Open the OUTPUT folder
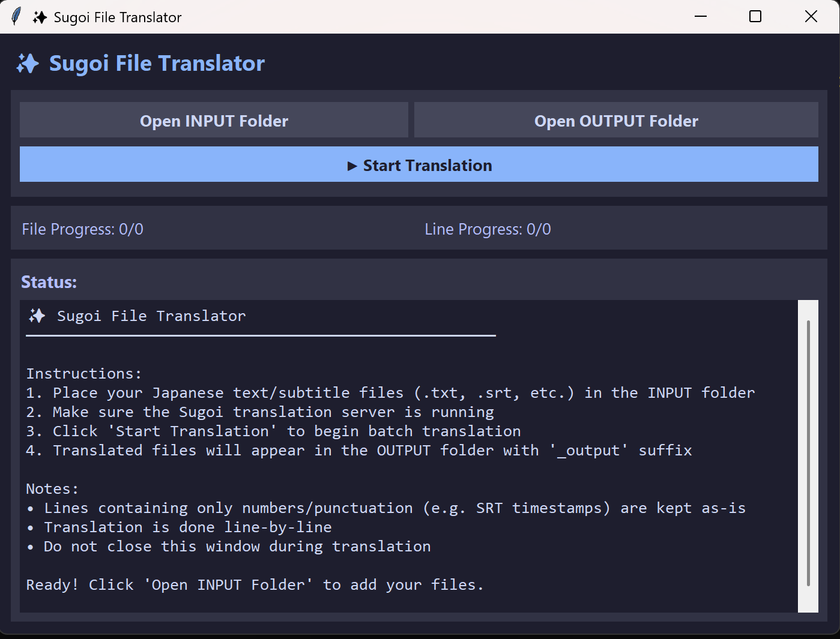840x639 pixels. tap(616, 121)
